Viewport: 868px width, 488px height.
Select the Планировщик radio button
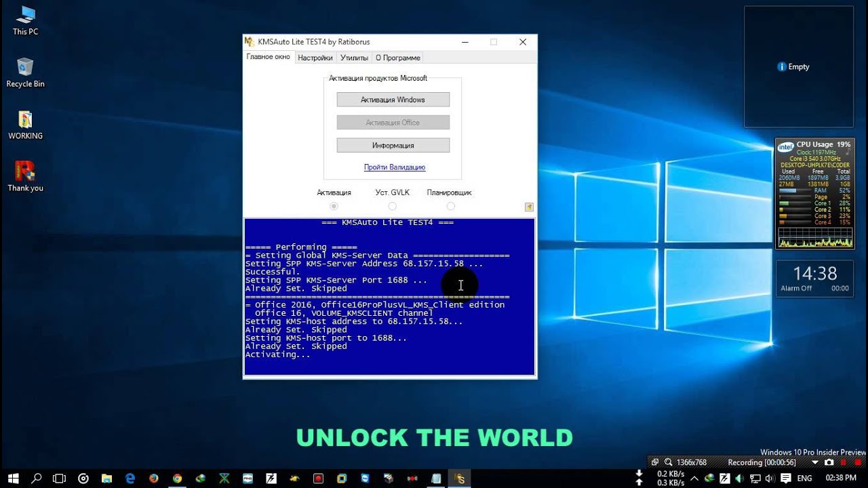point(450,206)
